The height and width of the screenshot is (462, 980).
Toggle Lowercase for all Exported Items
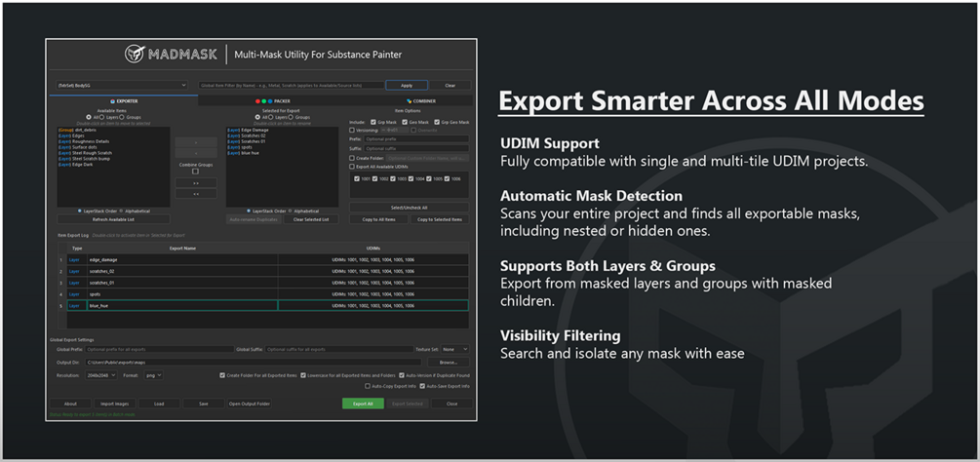point(303,375)
